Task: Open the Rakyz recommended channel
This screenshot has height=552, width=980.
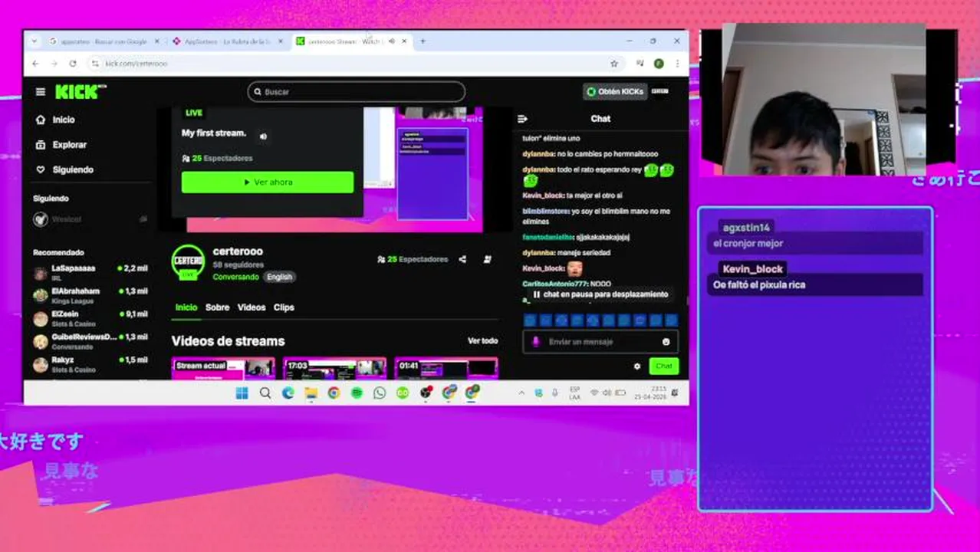Action: [x=90, y=364]
